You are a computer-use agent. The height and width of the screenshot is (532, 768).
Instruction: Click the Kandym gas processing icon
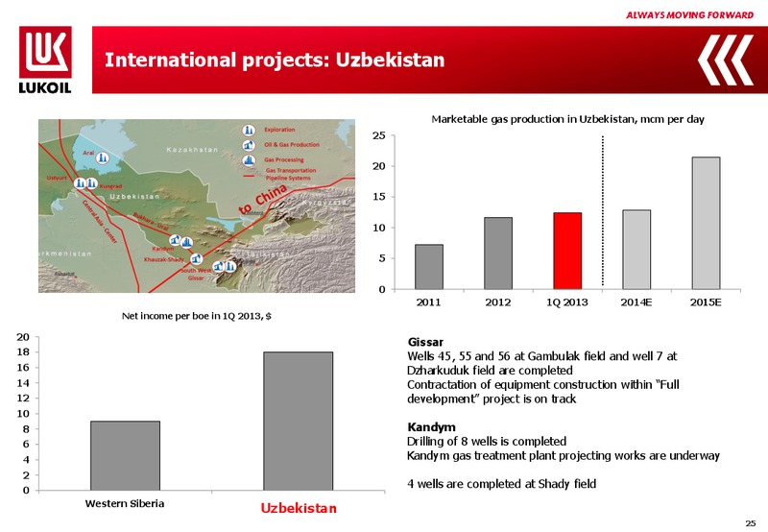point(186,242)
